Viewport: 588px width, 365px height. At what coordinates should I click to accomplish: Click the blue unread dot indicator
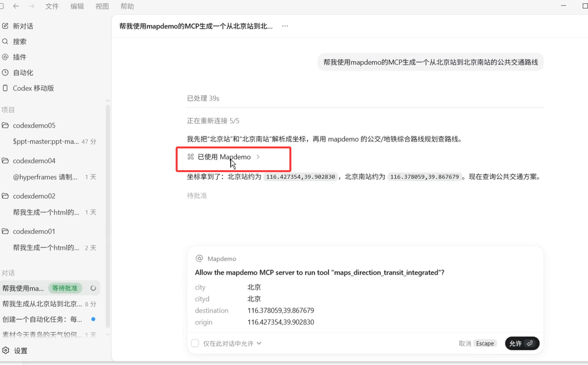click(x=93, y=319)
